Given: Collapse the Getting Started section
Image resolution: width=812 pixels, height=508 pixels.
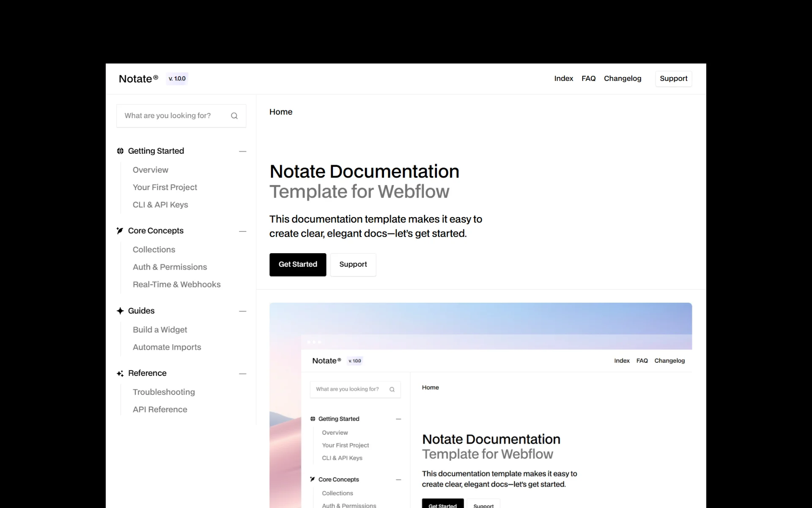Looking at the screenshot, I should tap(242, 151).
